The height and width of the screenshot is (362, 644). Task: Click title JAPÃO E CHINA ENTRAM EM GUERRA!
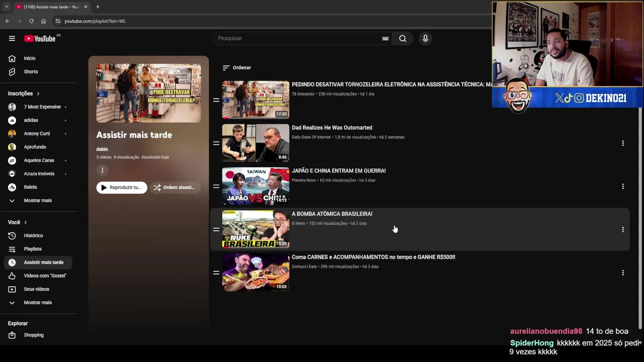(339, 171)
